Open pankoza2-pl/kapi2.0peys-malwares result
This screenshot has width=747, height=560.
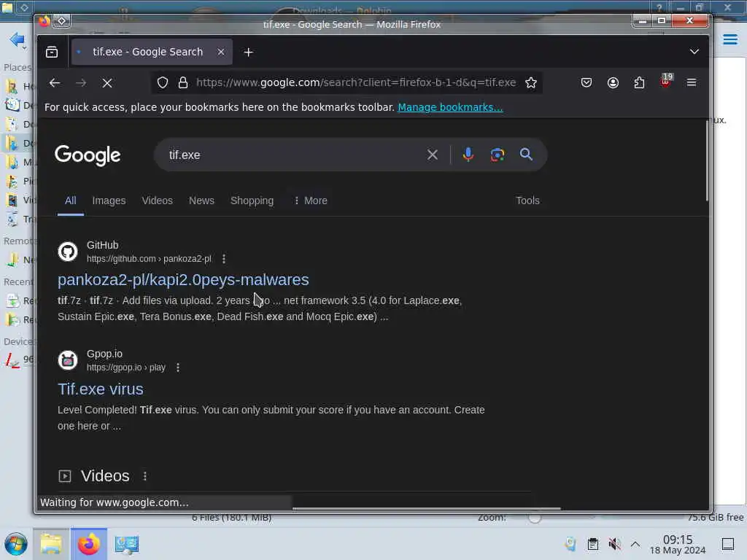click(183, 279)
